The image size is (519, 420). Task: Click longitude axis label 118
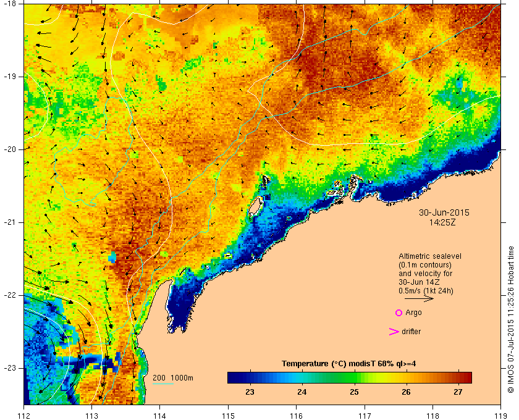432,415
